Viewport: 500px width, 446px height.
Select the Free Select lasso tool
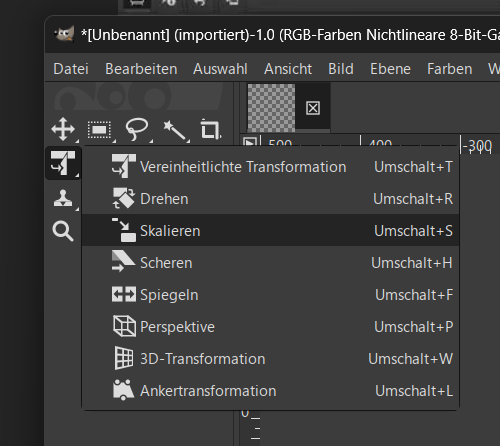pyautogui.click(x=137, y=129)
